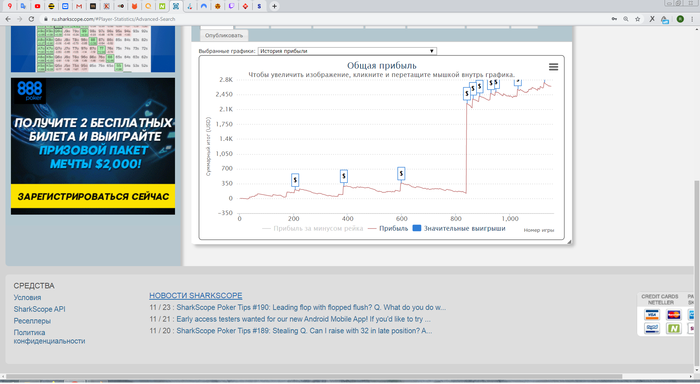Open a new browser tab
Image resolution: width=700 pixels, height=384 pixels.
pyautogui.click(x=274, y=6)
